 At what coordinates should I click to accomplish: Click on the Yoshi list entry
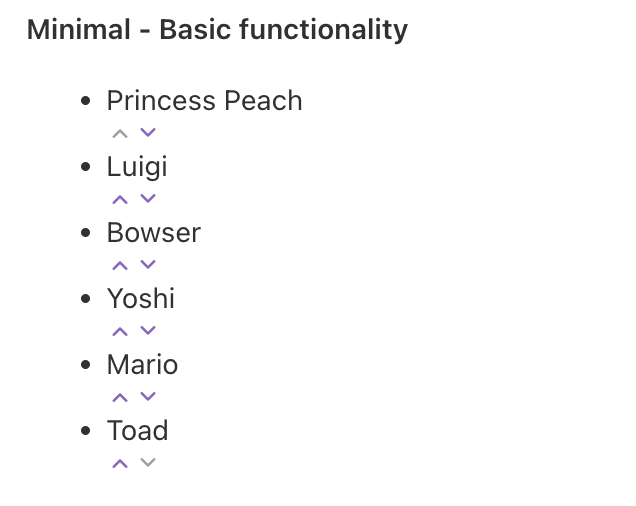(141, 299)
